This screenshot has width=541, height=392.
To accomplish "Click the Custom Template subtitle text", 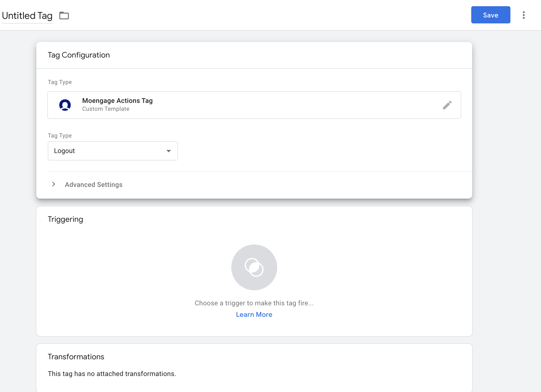I will tap(106, 109).
